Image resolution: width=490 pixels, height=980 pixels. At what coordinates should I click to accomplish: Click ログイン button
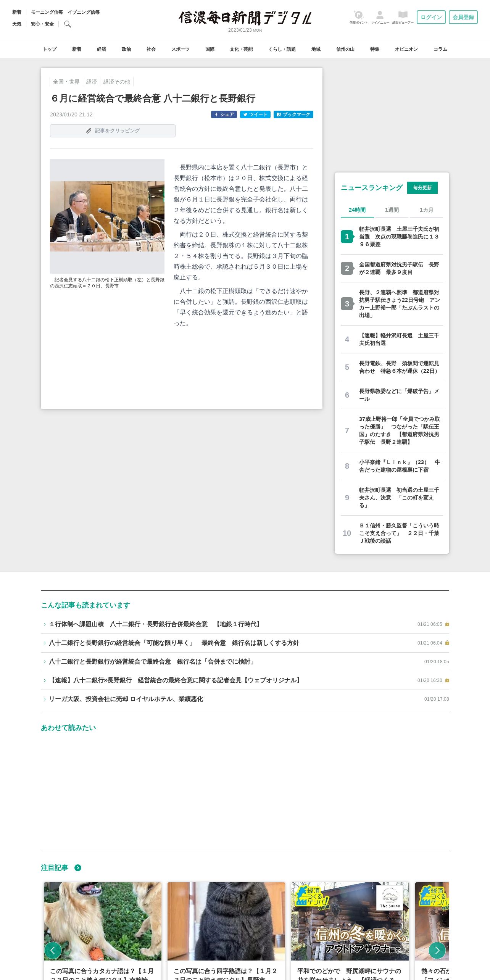[431, 17]
